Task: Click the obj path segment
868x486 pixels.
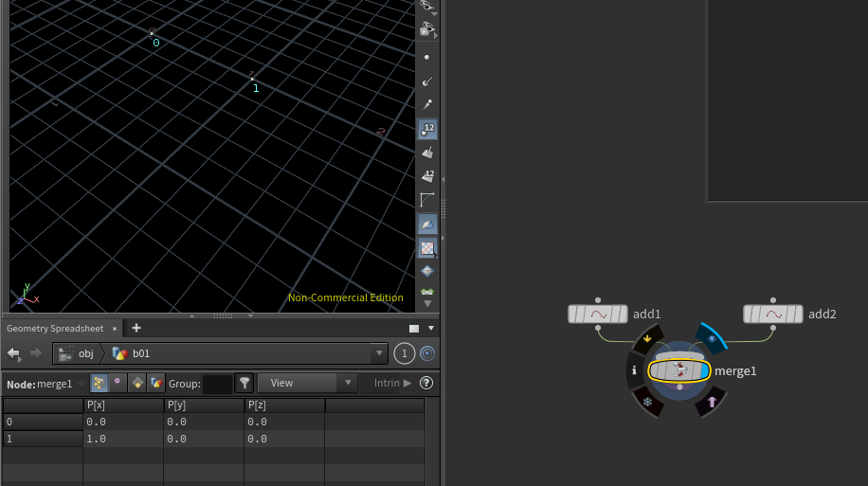Action: pyautogui.click(x=77, y=353)
